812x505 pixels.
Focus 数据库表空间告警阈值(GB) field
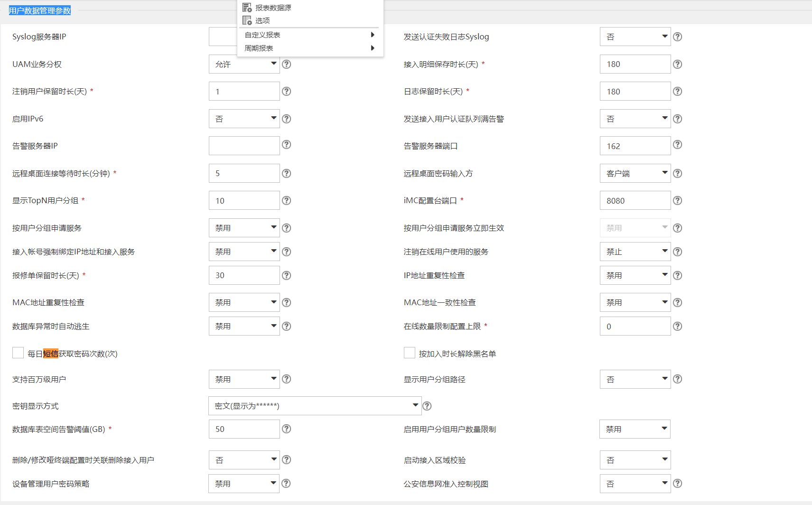pos(244,429)
